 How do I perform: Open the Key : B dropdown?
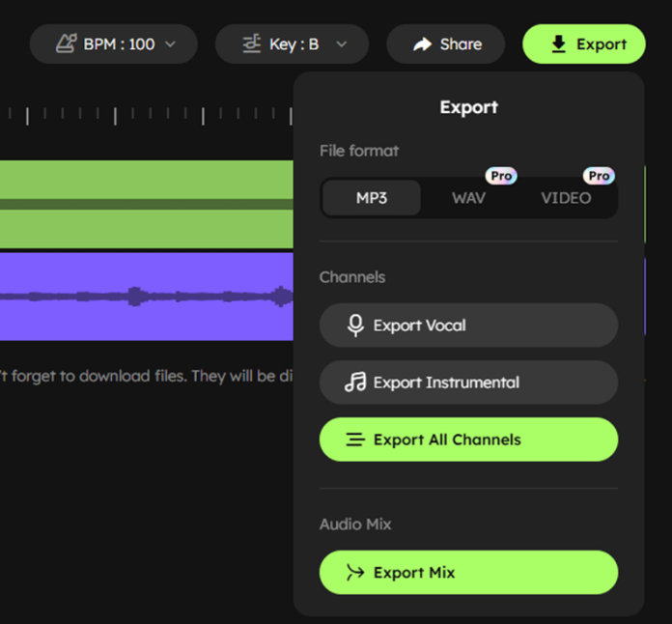tap(292, 43)
